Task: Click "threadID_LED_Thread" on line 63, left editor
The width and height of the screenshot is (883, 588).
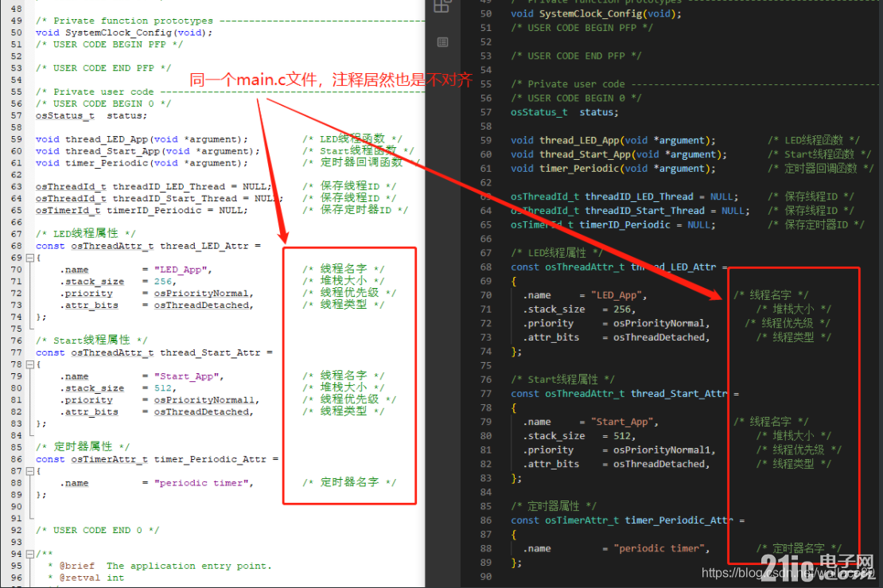Action: click(169, 186)
